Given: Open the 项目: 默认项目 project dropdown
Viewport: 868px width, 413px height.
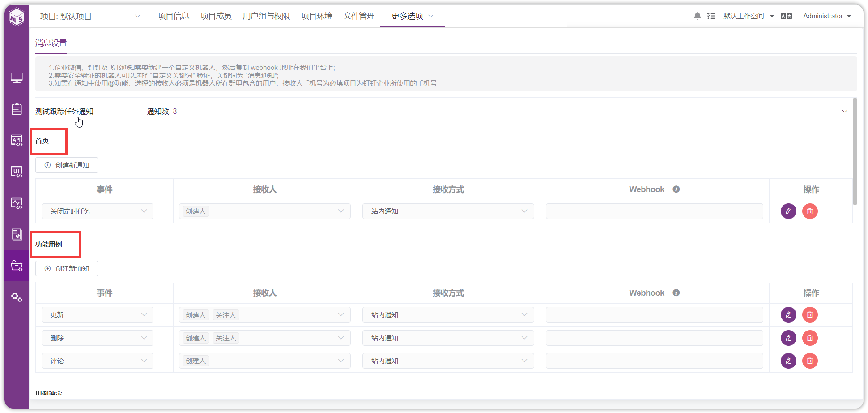Looking at the screenshot, I should point(90,16).
